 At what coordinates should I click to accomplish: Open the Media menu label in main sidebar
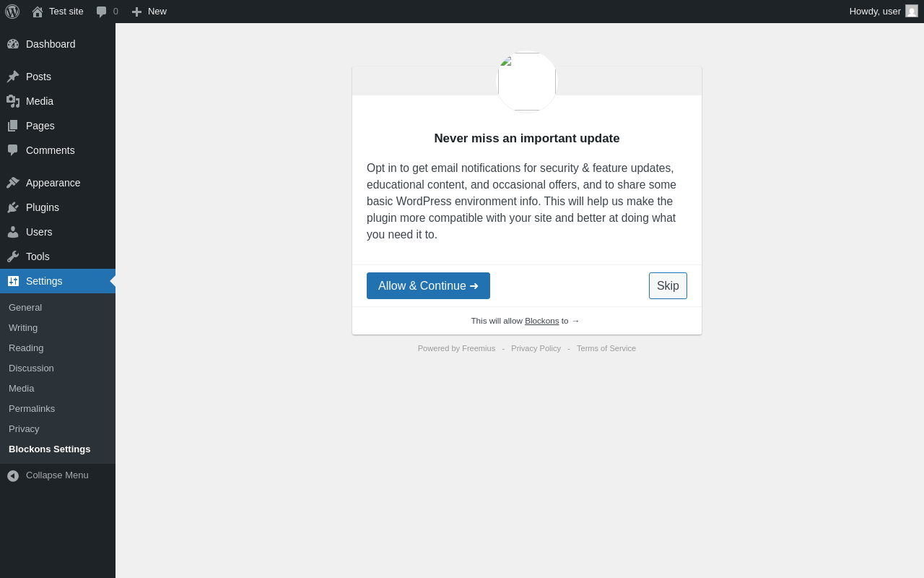pos(40,101)
